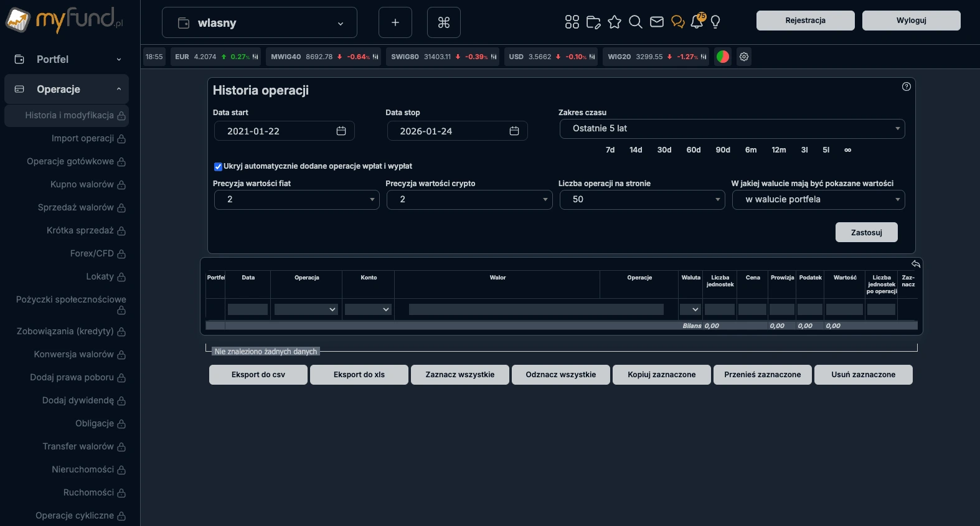Viewport: 980px width, 526px height.
Task: Click the plus icon to add a portfolio
Action: point(395,23)
